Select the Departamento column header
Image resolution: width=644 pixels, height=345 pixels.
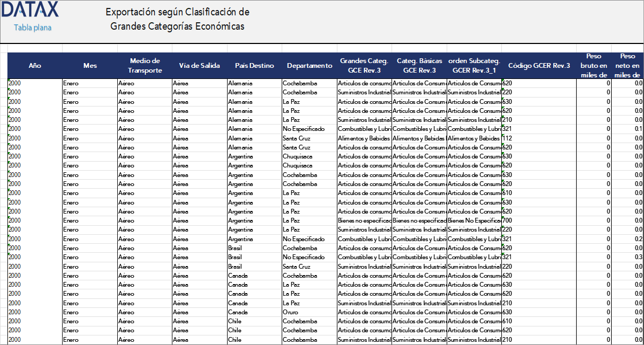coord(309,66)
